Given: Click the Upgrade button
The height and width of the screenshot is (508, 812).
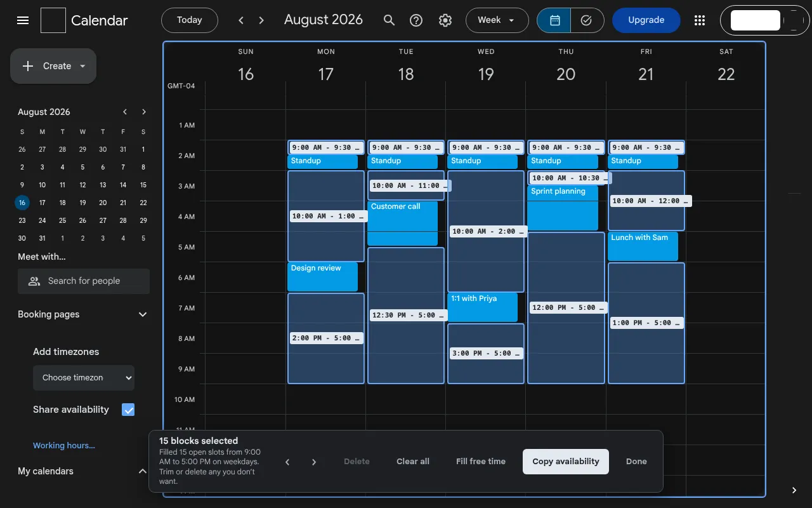Looking at the screenshot, I should (646, 20).
